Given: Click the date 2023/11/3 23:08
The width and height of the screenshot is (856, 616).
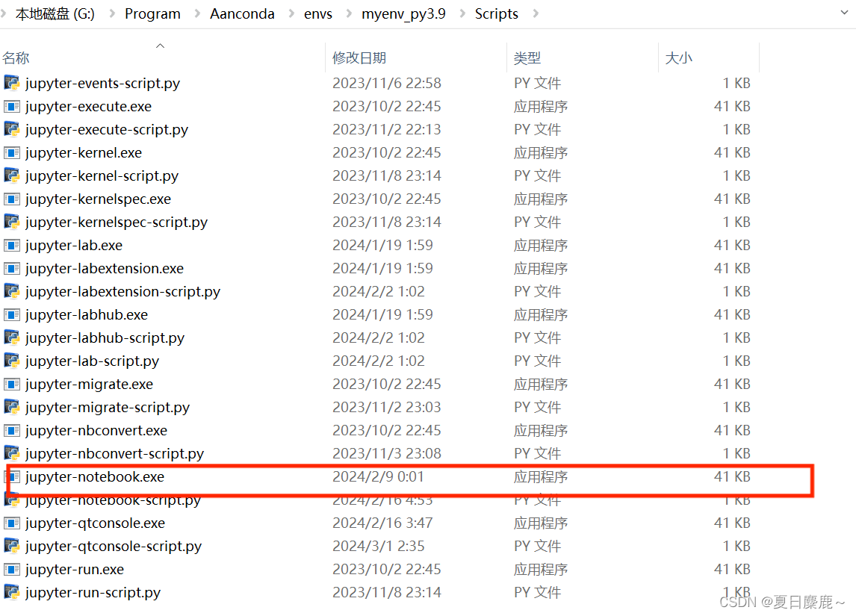Looking at the screenshot, I should [x=387, y=453].
